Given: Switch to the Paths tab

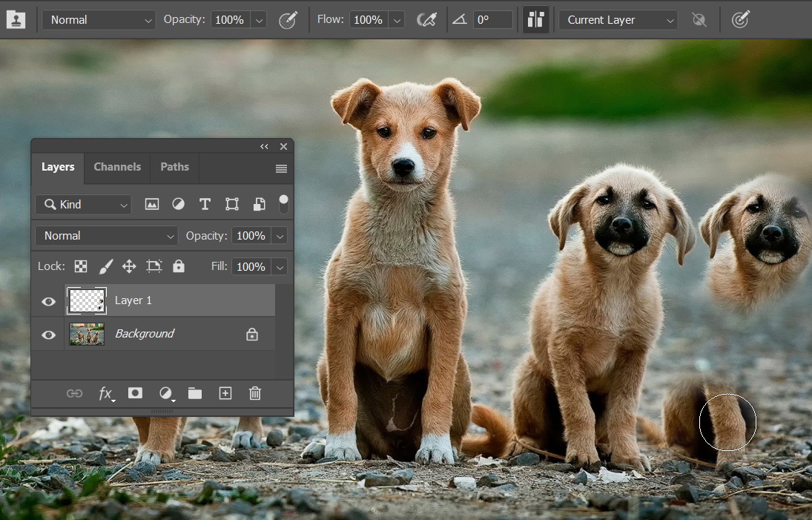Looking at the screenshot, I should 174,167.
